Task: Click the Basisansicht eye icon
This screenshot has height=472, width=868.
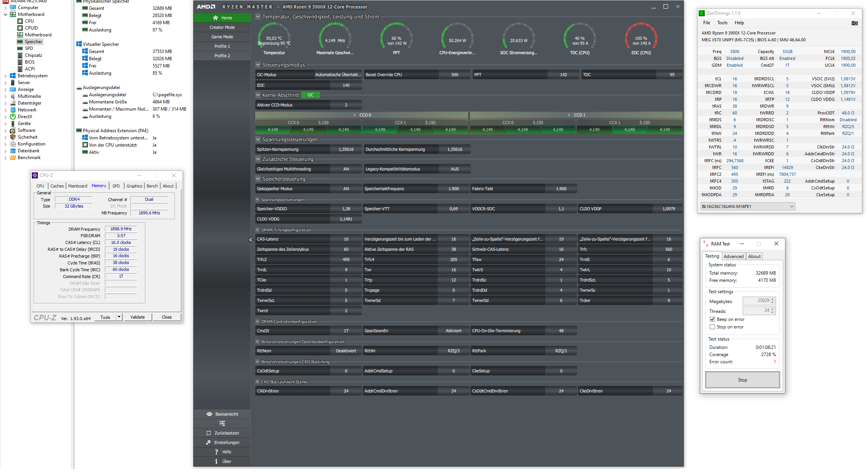Action: (x=209, y=414)
